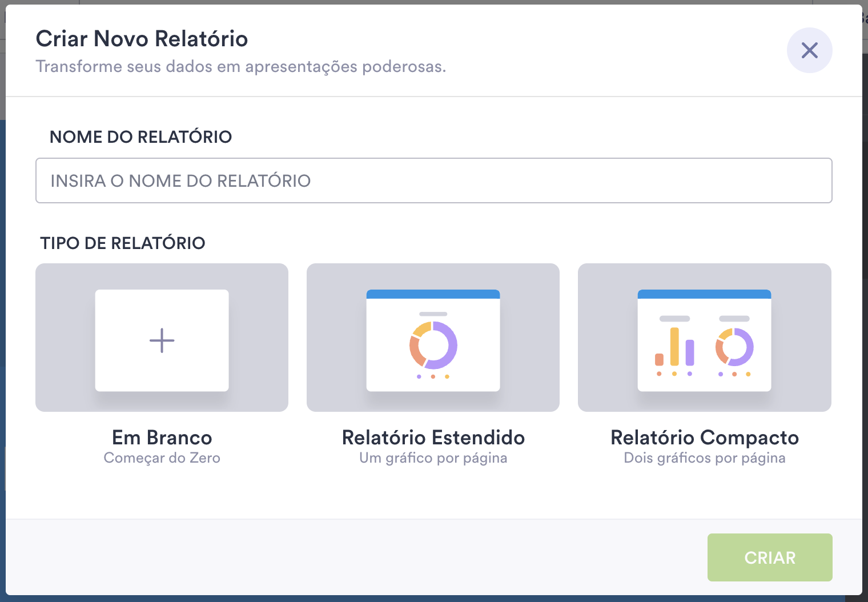
Task: Click the plus icon for blank report
Action: pos(162,340)
